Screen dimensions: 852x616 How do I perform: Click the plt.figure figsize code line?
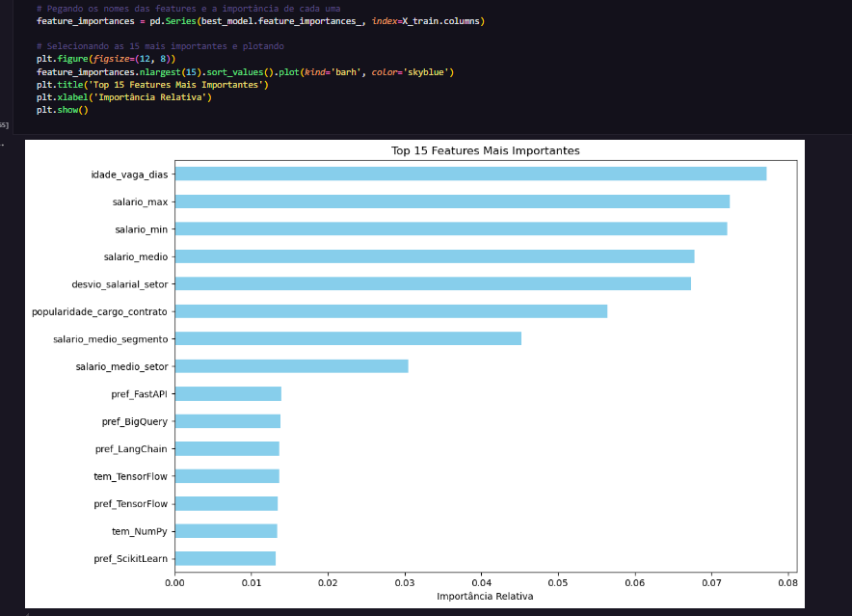click(x=105, y=60)
